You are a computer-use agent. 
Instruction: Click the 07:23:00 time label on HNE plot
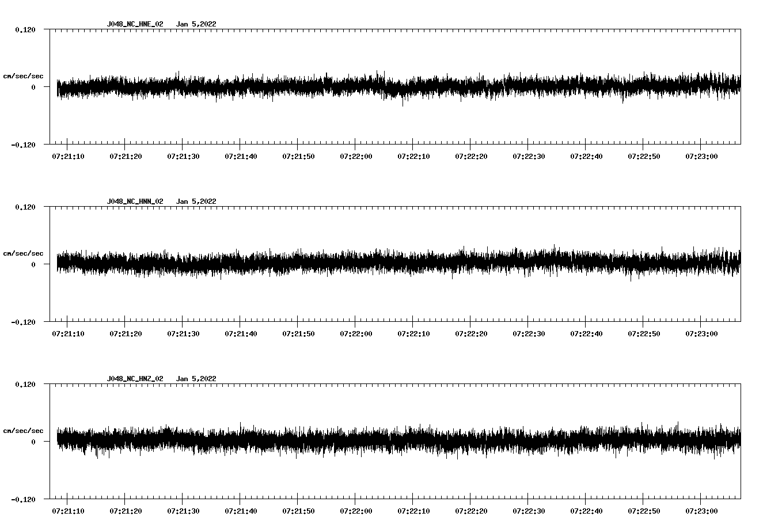click(701, 156)
